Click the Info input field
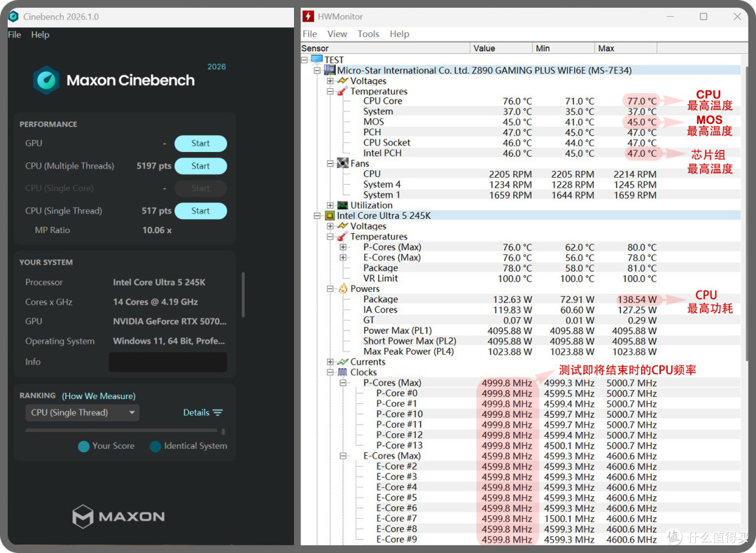Viewport: 756px width, 553px height. coord(168,362)
